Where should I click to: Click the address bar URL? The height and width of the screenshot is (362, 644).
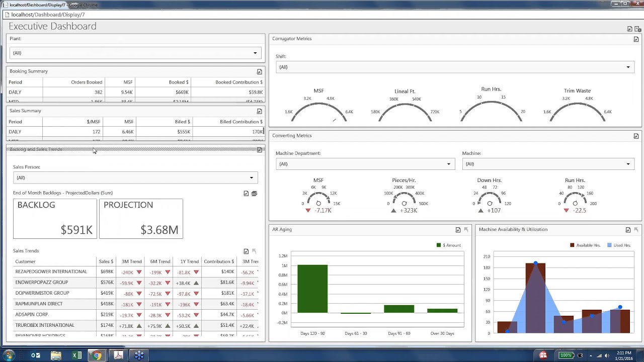click(48, 15)
